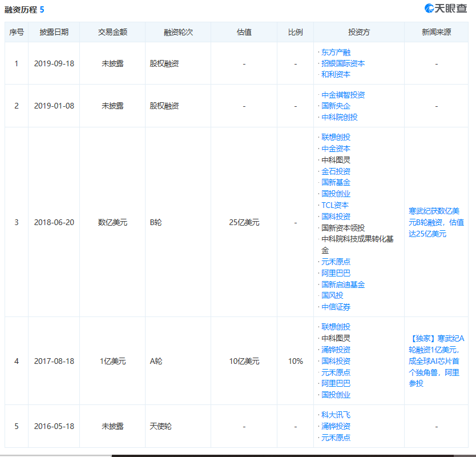Open 元禾原点 in the 天使轮 row
The image size is (476, 457).
pyautogui.click(x=336, y=438)
